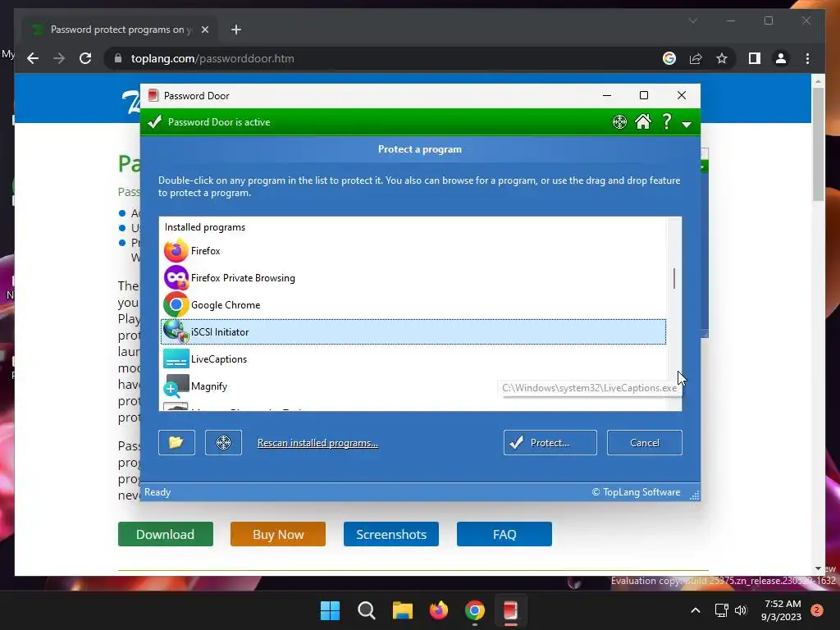Select the Password protect programs tab
Image resolution: width=840 pixels, height=630 pixels.
pyautogui.click(x=120, y=30)
